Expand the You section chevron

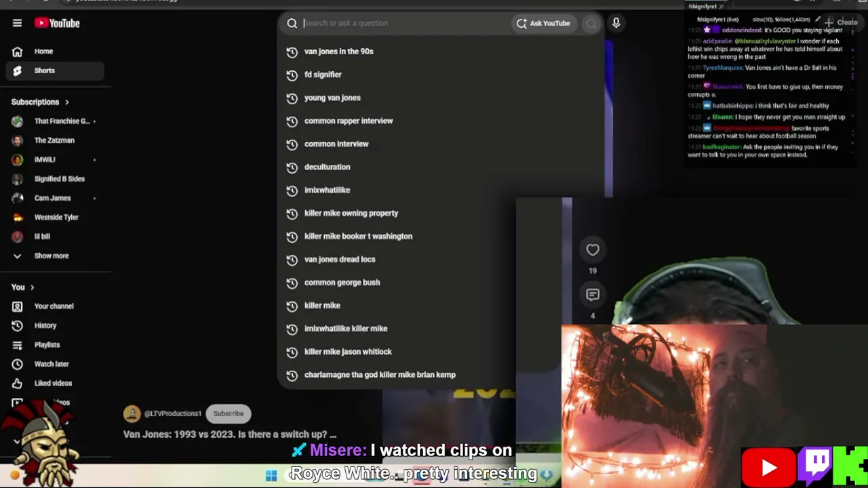pos(32,287)
